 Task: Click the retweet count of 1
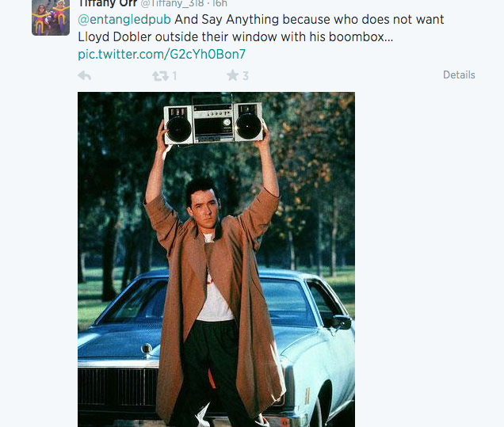pos(174,75)
